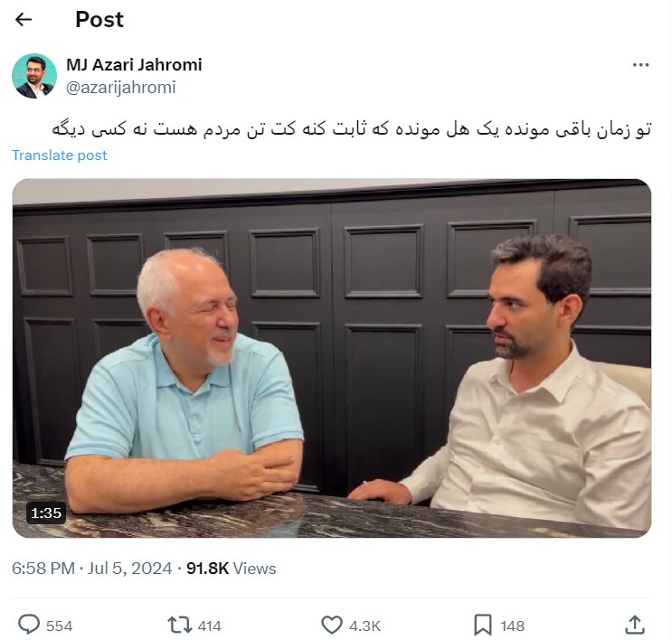
Task: Show the 4.3K likes count
Action: click(364, 626)
